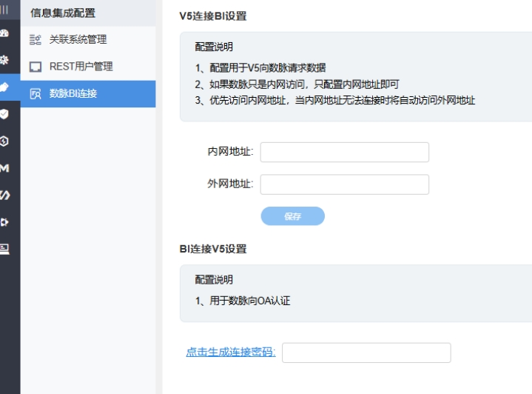Click BI连接V5设置 section heading

tap(213, 249)
